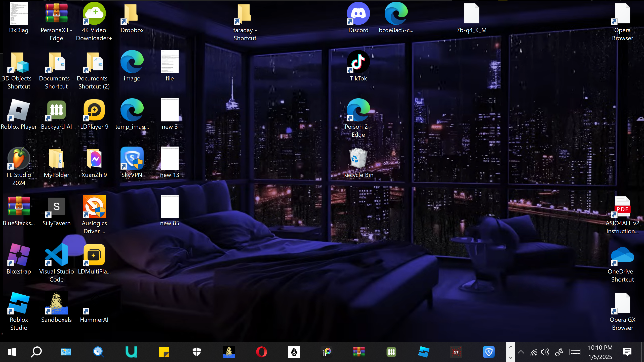Open Sticky Notes from the taskbar
644x362 pixels.
click(x=164, y=352)
